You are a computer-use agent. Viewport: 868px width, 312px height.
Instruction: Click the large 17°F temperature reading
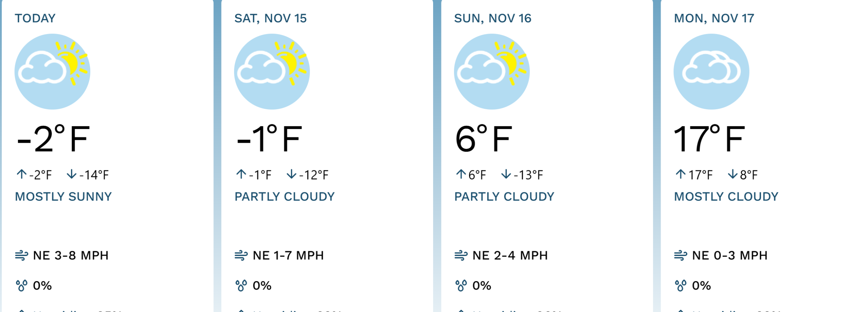pos(709,139)
